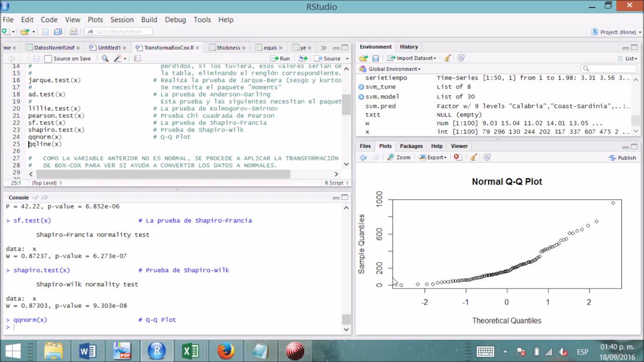Open the on-screen keyboard tray icon
Viewport: 644px width, 362px height.
[485, 351]
